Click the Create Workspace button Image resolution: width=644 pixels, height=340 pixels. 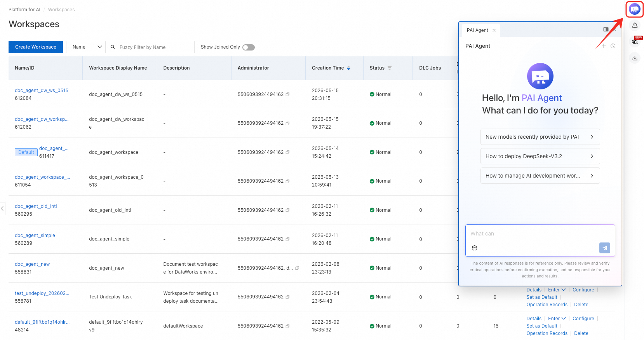click(x=36, y=47)
